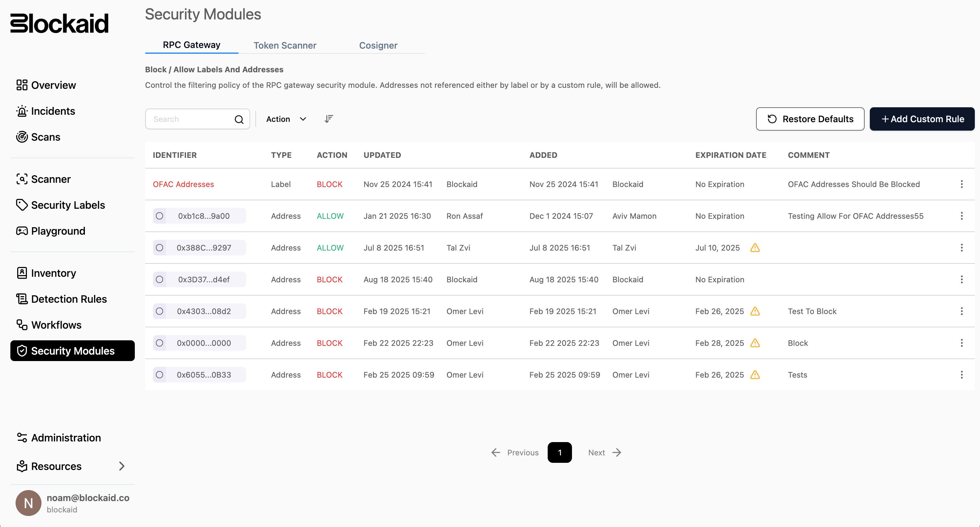980x527 pixels.
Task: Select page 1 in pagination
Action: 560,452
